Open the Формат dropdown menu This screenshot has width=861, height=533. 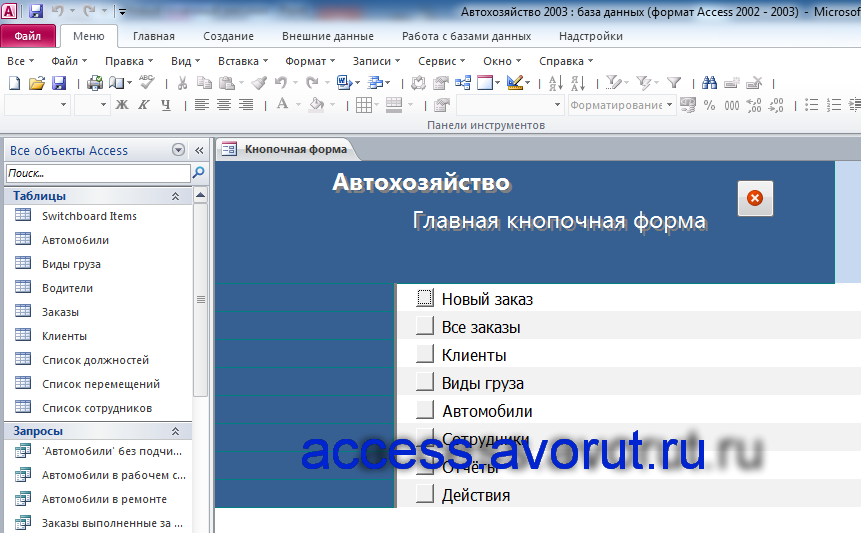pos(310,61)
